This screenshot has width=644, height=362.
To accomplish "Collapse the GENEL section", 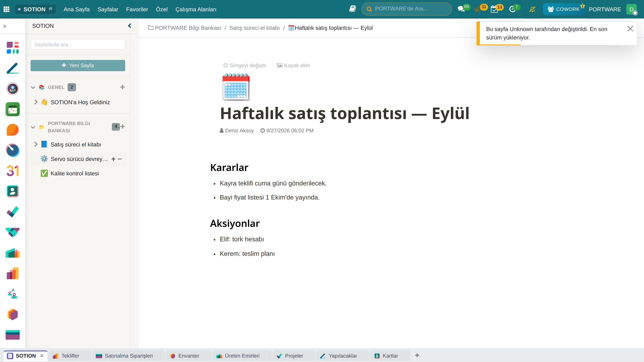I will point(33,87).
